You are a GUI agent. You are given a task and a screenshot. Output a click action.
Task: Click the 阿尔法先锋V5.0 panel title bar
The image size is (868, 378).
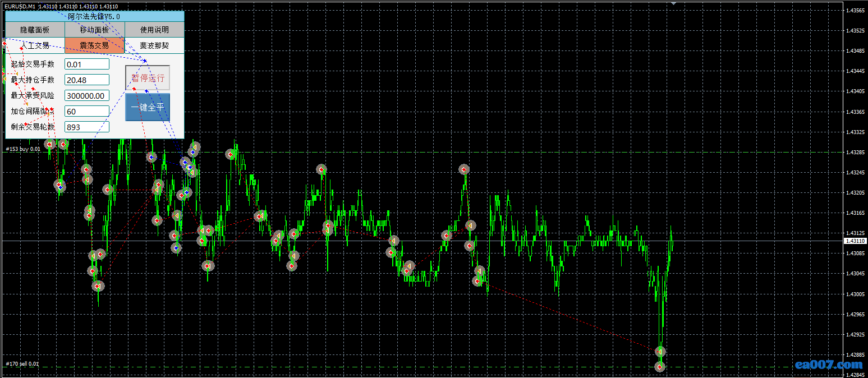pos(94,17)
